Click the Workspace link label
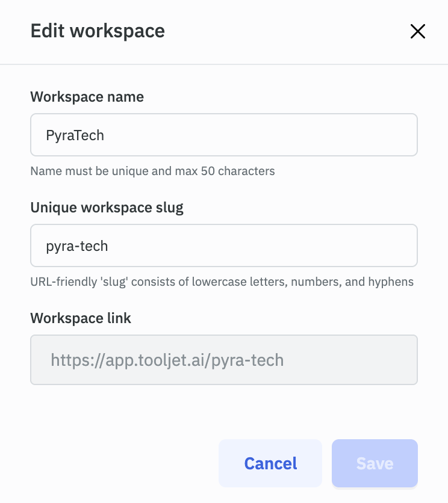448x503 pixels. 80,318
